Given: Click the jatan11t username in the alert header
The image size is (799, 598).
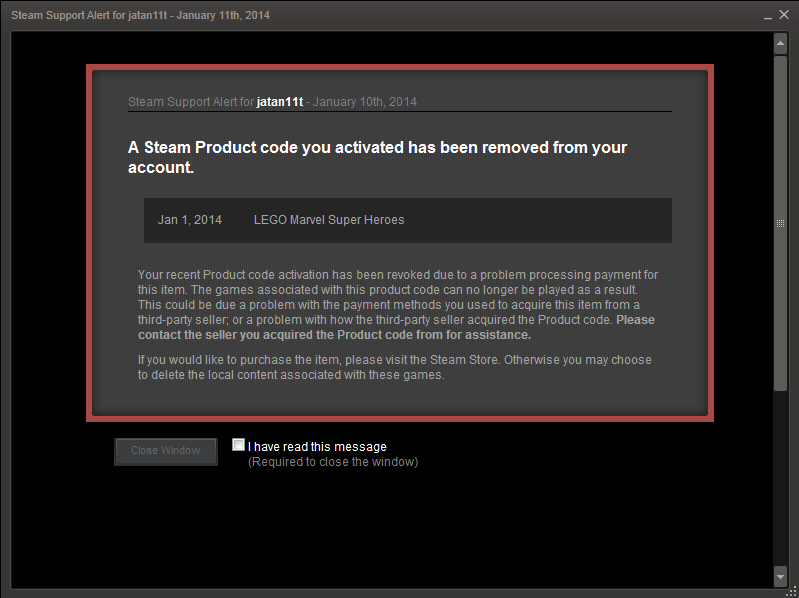Looking at the screenshot, I should [x=280, y=102].
